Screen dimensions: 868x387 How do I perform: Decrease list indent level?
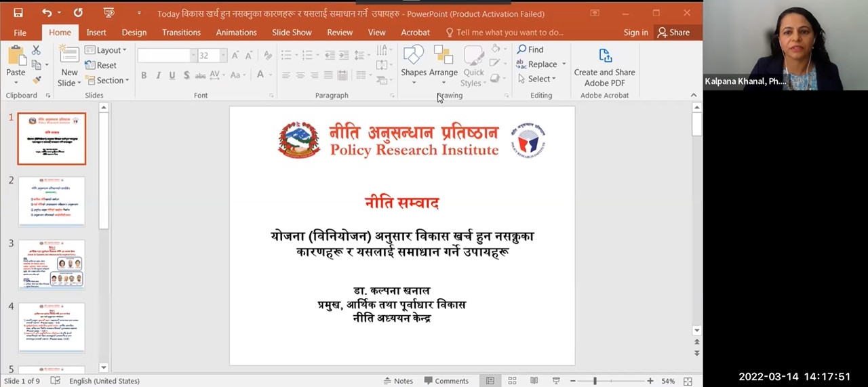(329, 56)
